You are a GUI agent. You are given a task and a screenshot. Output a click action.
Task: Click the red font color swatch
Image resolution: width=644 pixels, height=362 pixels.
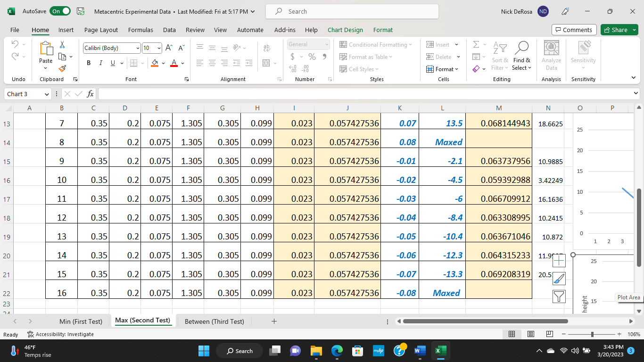point(173,63)
